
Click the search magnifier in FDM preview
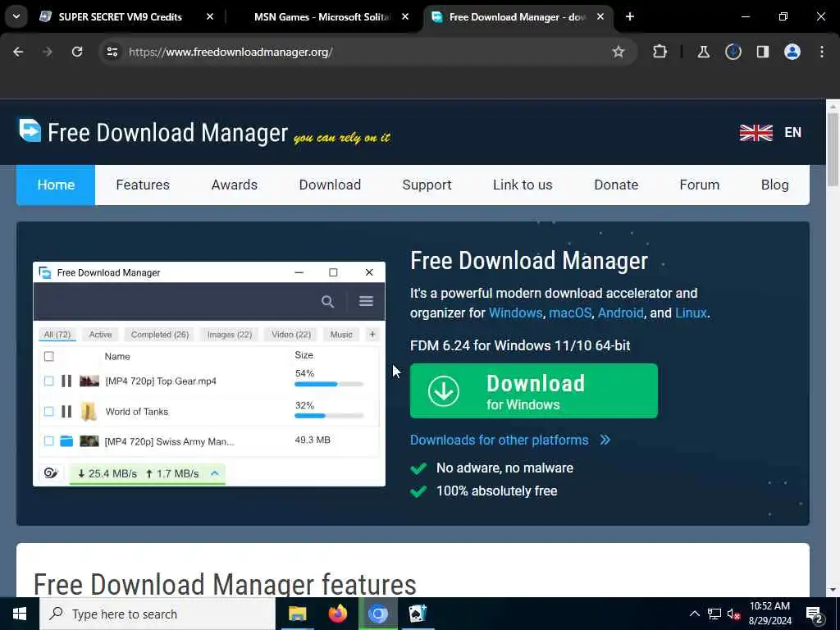[x=327, y=302]
